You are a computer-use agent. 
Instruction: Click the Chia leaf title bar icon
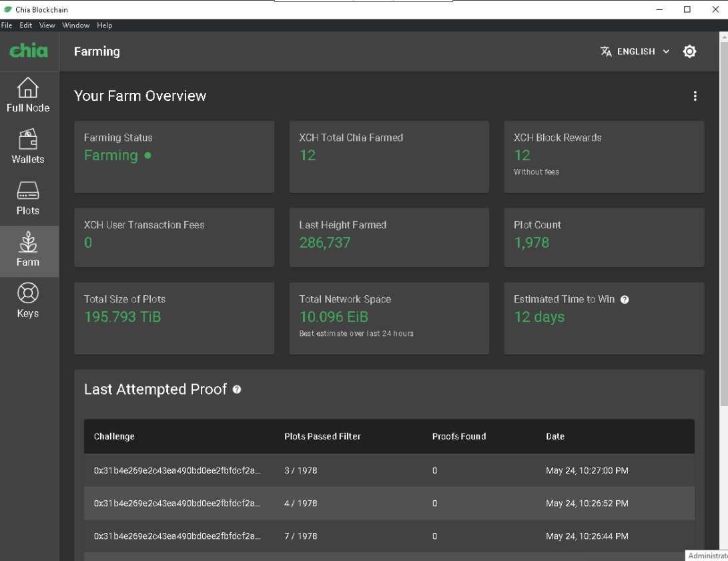tap(7, 9)
